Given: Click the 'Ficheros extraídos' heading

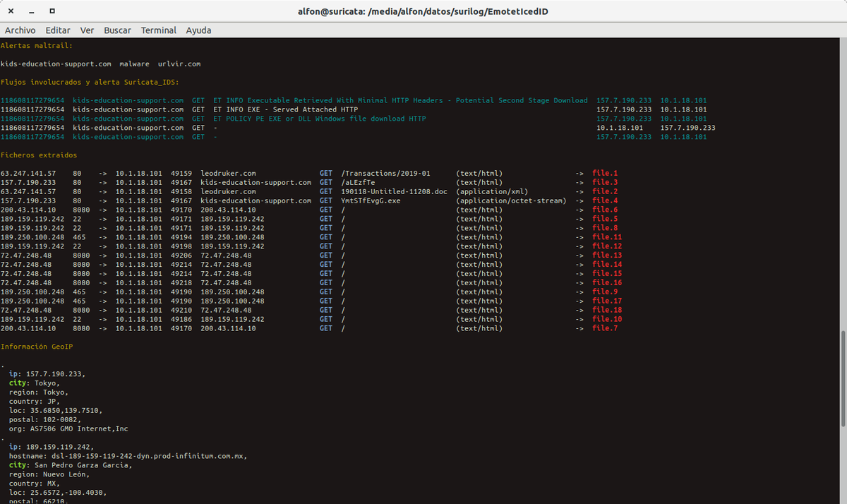Looking at the screenshot, I should [x=39, y=155].
